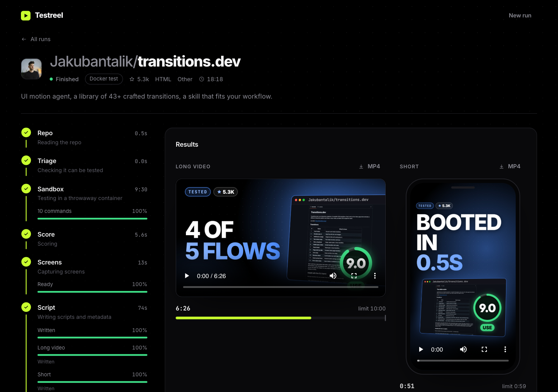Click the Results heading
This screenshot has width=558, height=392.
click(187, 145)
